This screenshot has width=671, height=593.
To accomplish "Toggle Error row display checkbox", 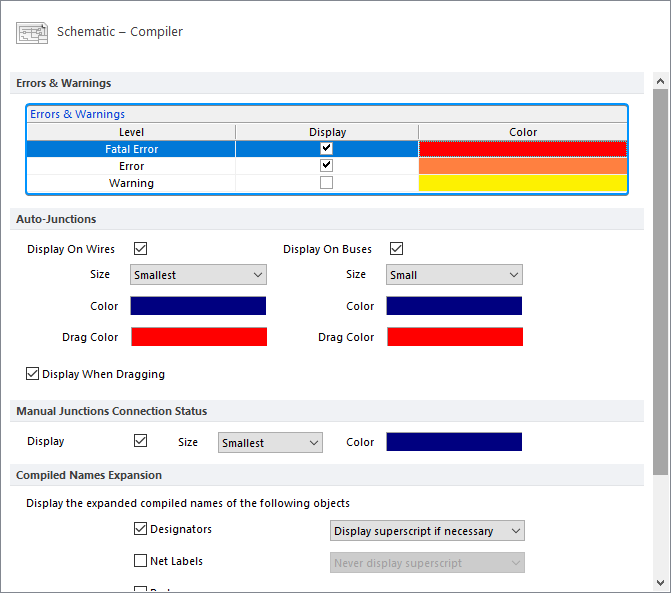I will pos(327,166).
